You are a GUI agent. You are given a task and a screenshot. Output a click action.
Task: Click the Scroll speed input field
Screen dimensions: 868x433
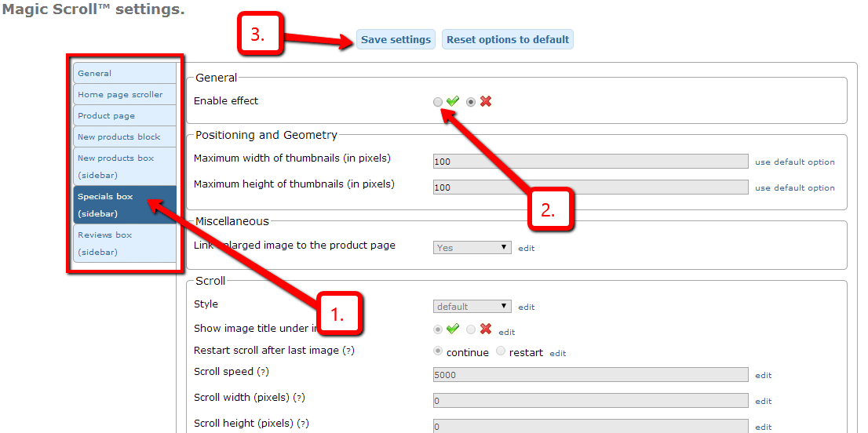point(591,375)
